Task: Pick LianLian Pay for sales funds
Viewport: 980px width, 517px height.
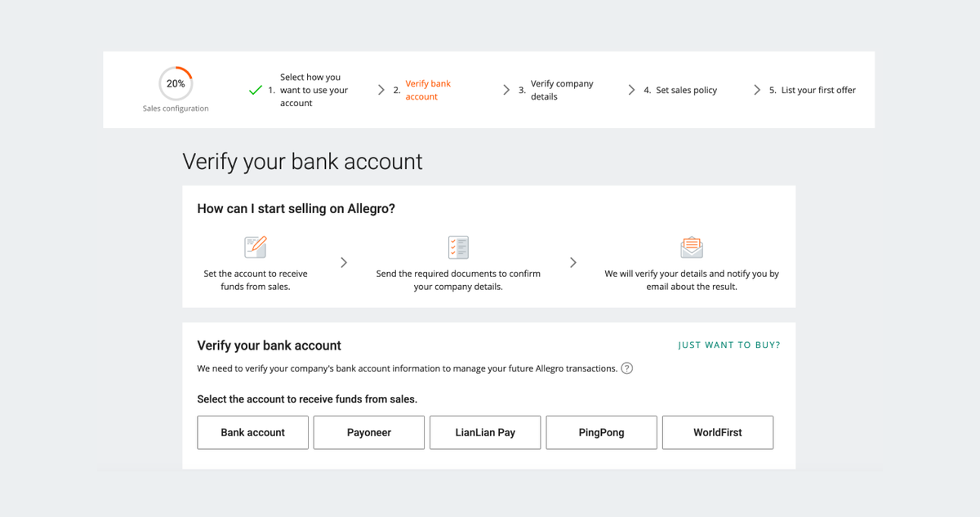Action: [485, 432]
